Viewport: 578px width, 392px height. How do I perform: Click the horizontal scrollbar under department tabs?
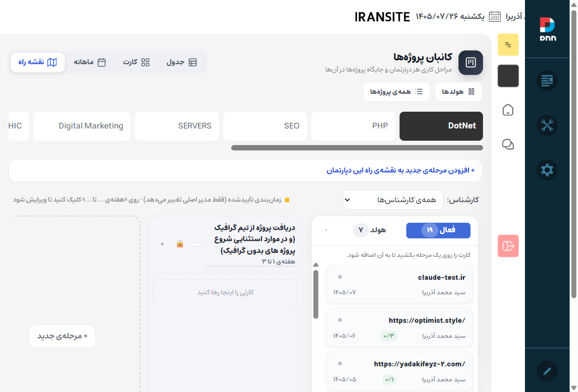pos(357,148)
